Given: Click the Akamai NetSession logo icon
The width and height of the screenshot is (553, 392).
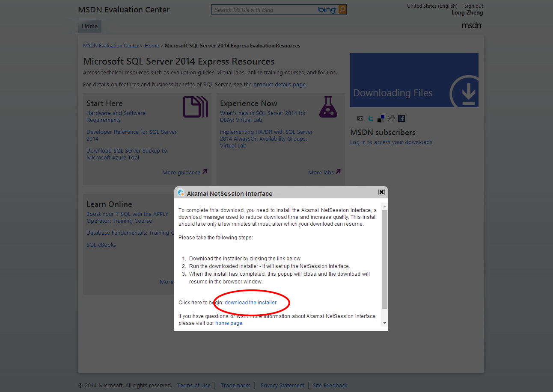Looking at the screenshot, I should 182,193.
